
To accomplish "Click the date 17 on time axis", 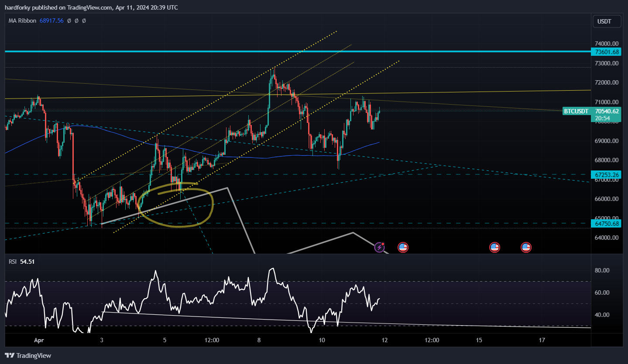I will pyautogui.click(x=542, y=340).
